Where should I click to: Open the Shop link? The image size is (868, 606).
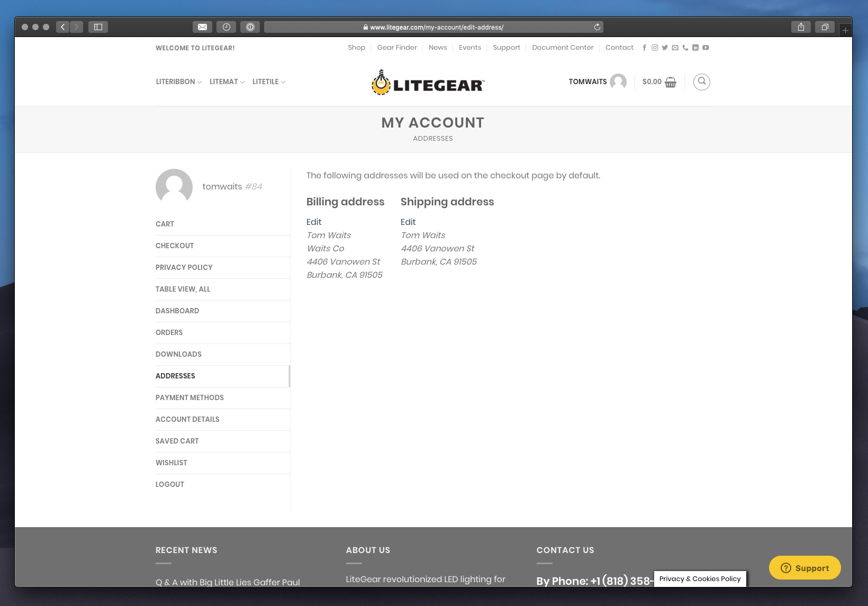tap(357, 48)
